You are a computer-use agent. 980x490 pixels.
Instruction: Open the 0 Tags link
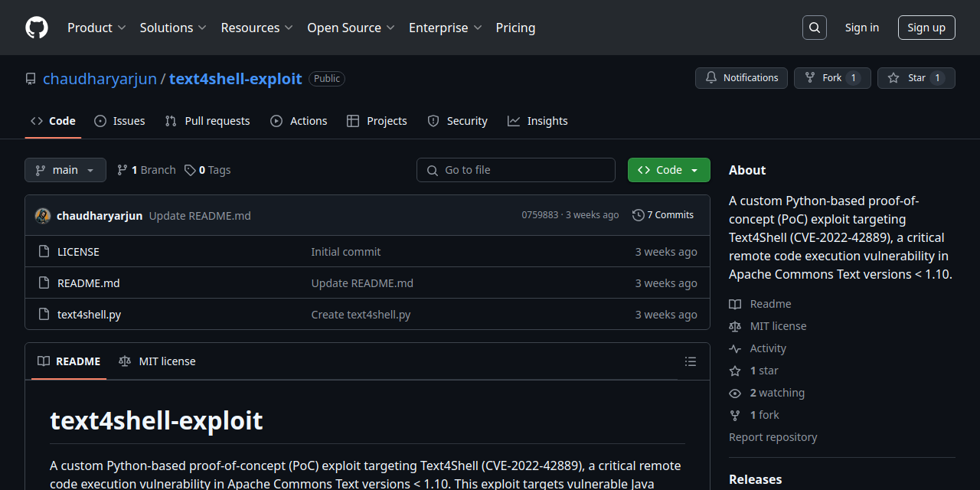(207, 170)
